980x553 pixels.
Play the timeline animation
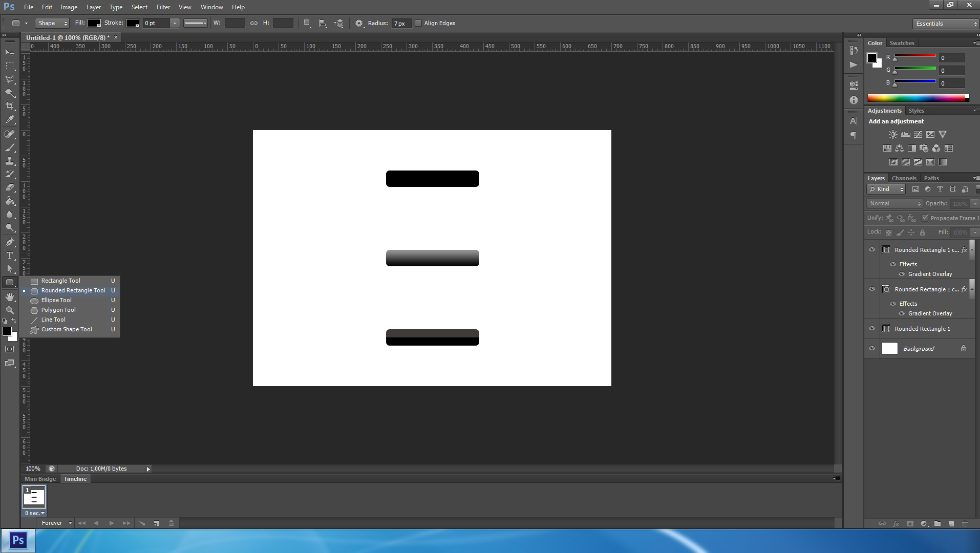112,523
